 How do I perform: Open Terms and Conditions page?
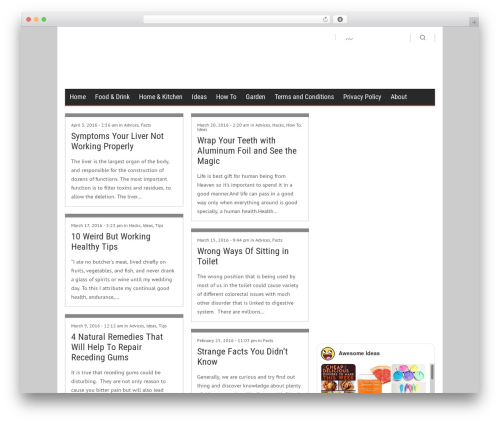[x=304, y=97]
